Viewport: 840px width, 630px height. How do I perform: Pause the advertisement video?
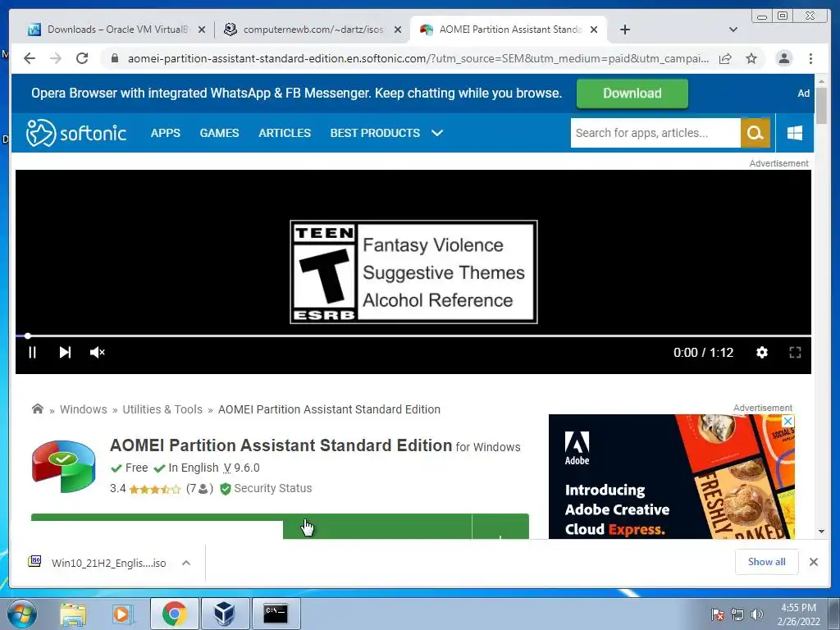tap(32, 353)
